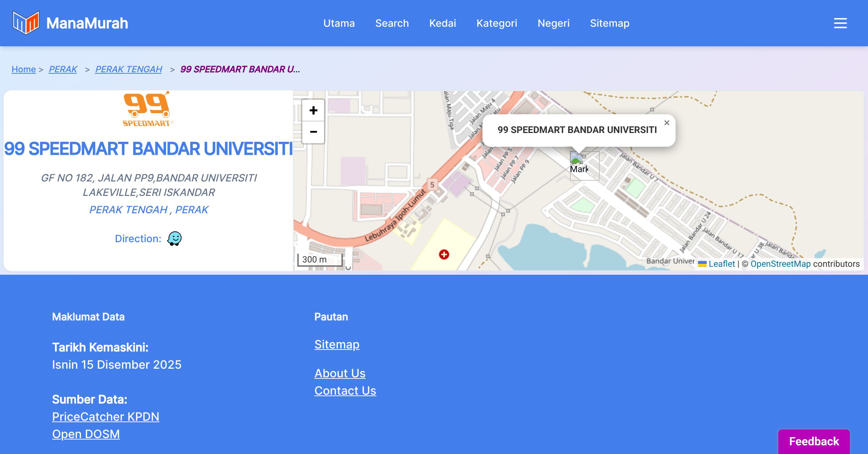Go to Search in navigation
Screen dimensions: 868x454
(392, 23)
